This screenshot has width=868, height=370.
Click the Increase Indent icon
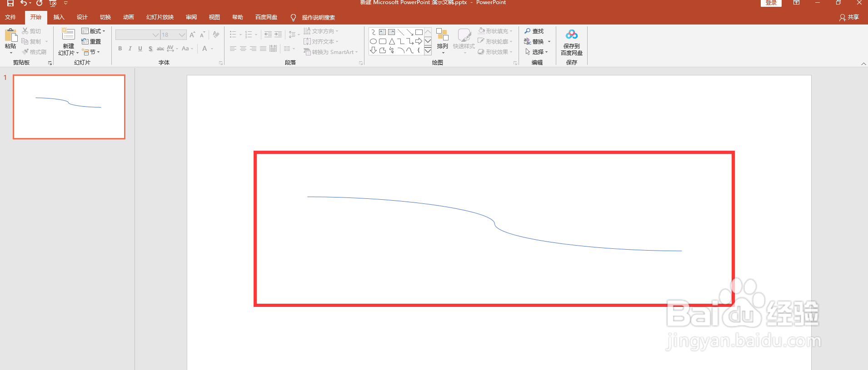tap(278, 35)
